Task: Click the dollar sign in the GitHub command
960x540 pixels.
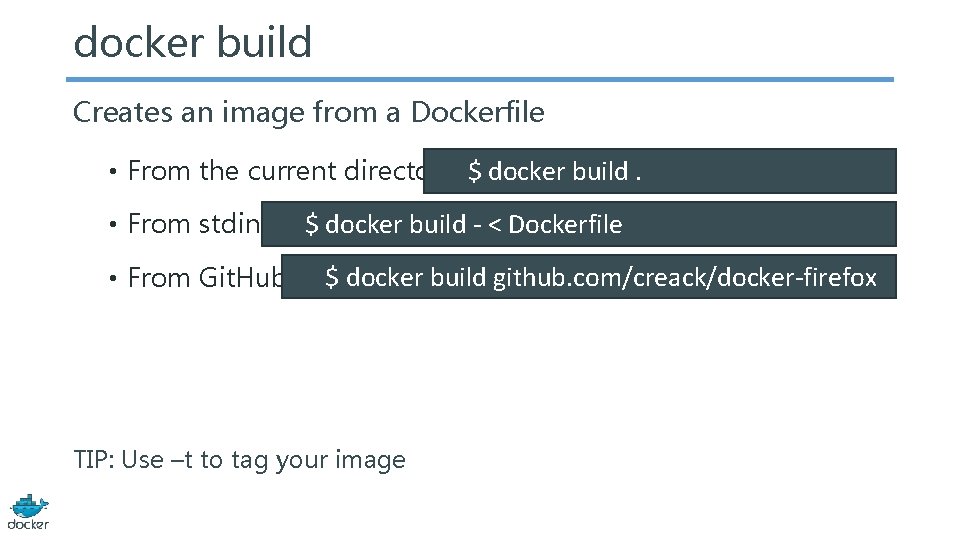Action: coord(332,277)
